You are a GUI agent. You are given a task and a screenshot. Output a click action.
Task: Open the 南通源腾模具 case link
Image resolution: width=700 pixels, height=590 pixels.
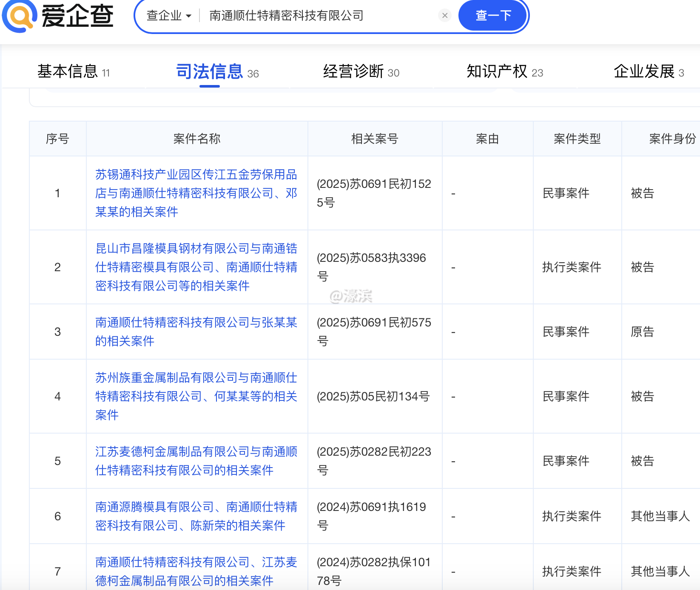196,516
